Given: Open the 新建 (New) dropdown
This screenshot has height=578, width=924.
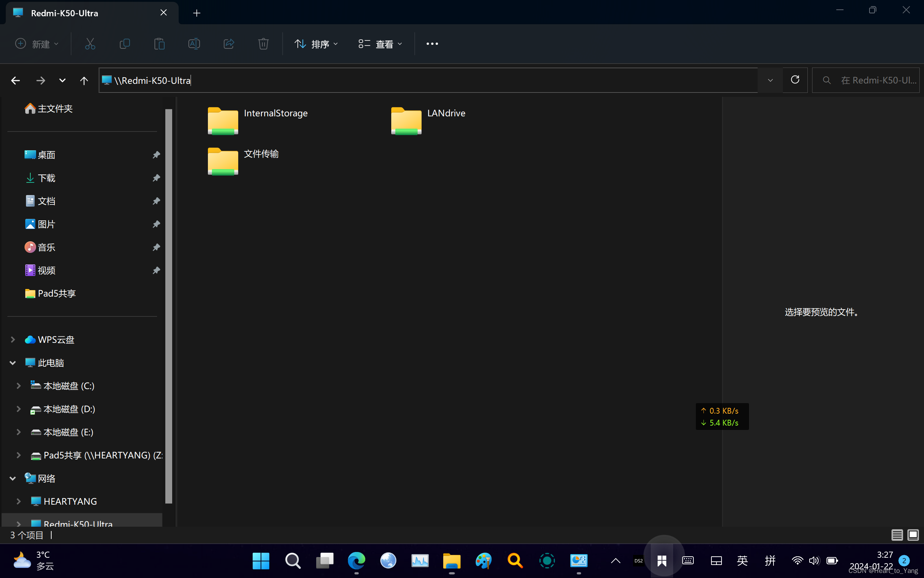Looking at the screenshot, I should [37, 44].
